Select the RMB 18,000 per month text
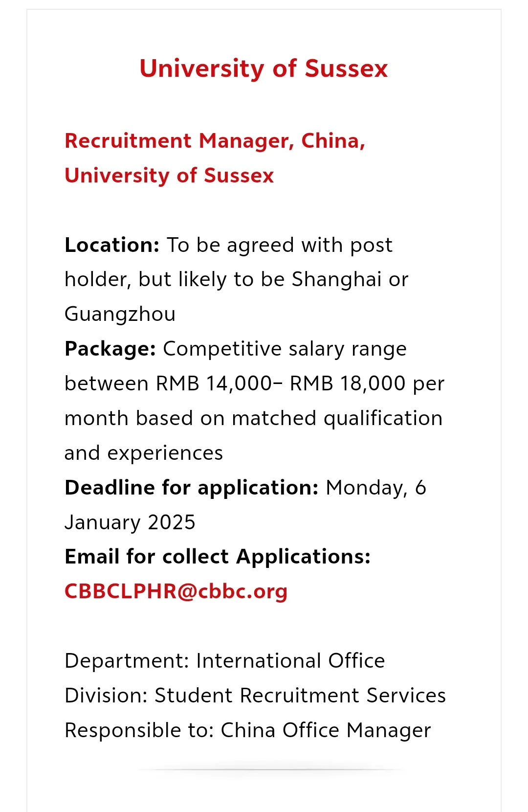 (367, 383)
